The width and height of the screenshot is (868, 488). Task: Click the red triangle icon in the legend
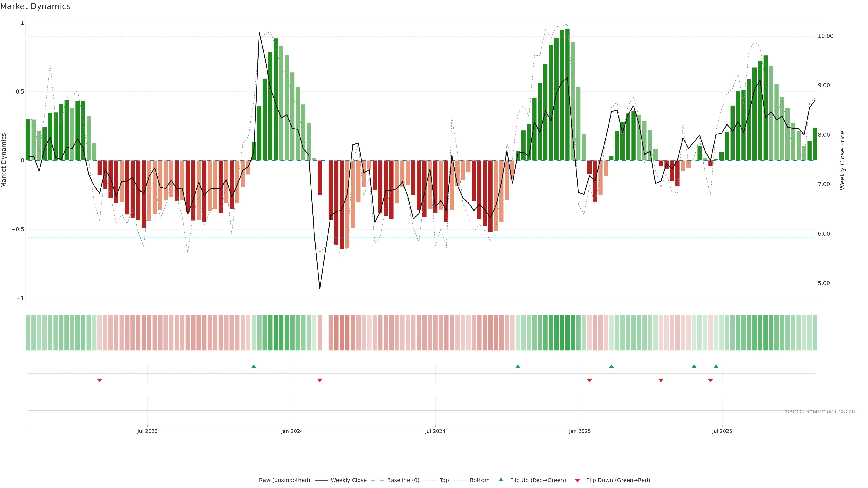coord(577,481)
